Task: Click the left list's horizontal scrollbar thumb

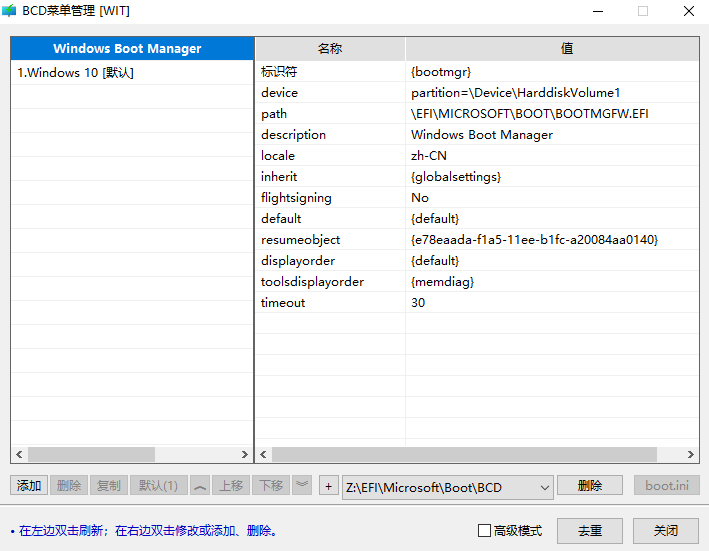Action: tap(91, 454)
